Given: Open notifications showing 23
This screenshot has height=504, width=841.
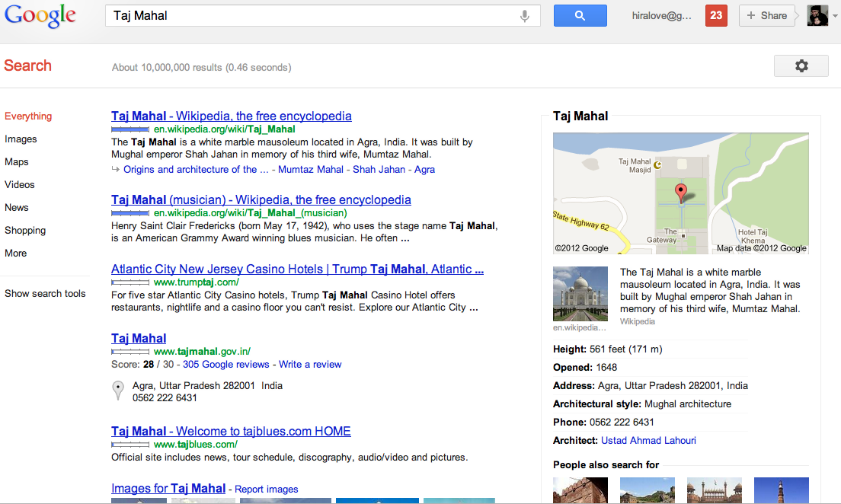Looking at the screenshot, I should coord(716,15).
